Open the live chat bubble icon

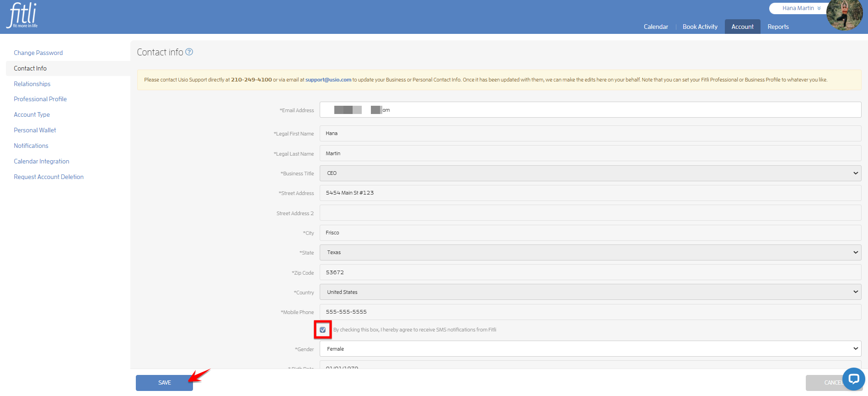[x=853, y=379]
